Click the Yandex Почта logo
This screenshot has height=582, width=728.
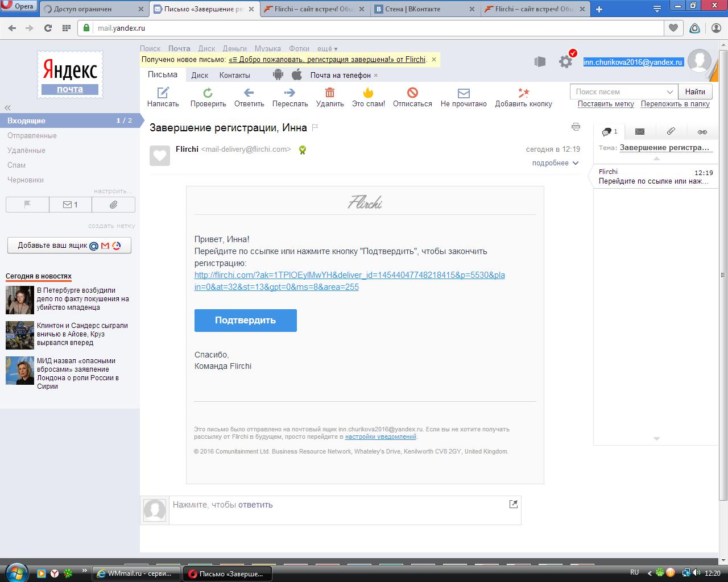(x=70, y=74)
